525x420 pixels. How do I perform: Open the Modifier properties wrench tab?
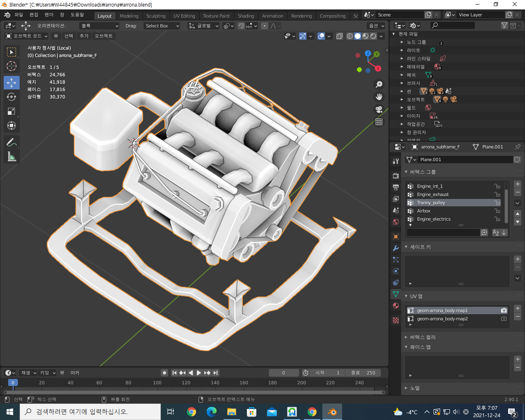(x=395, y=248)
